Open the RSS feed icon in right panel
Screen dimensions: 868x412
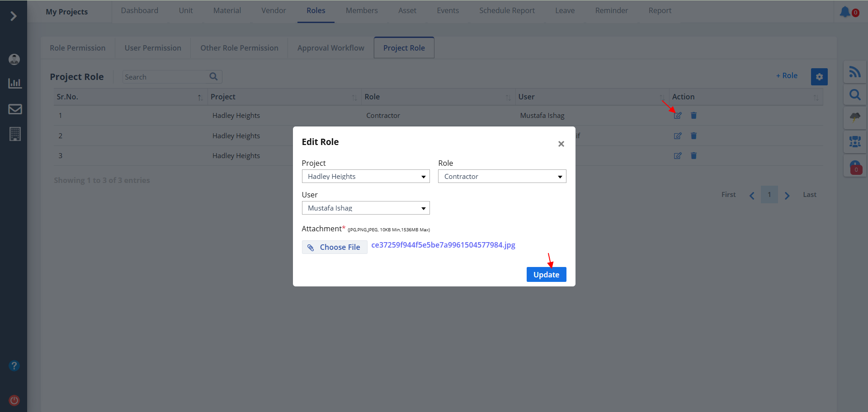pos(854,72)
